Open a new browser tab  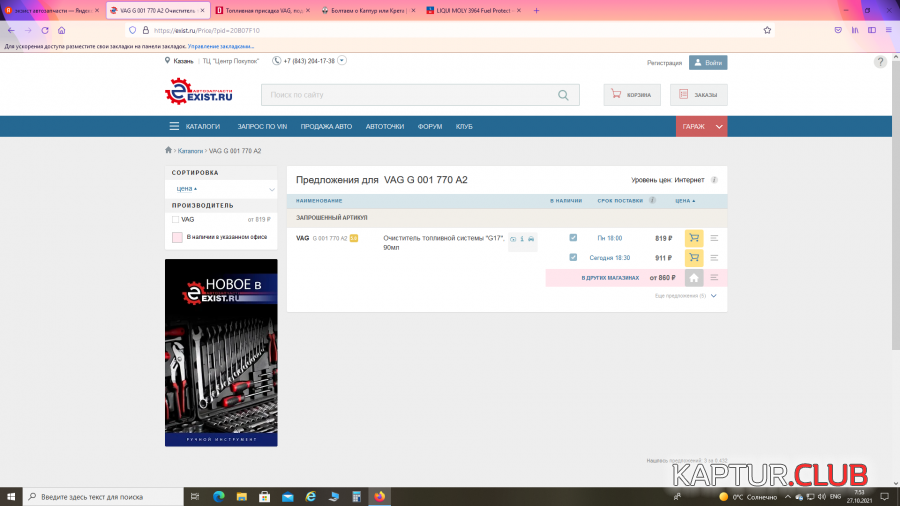point(536,10)
